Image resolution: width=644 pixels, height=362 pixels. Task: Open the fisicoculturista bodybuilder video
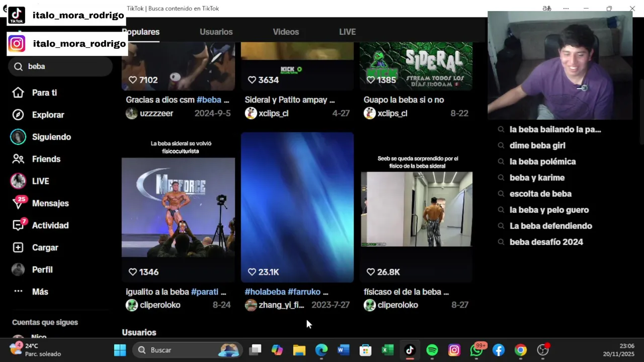178,207
